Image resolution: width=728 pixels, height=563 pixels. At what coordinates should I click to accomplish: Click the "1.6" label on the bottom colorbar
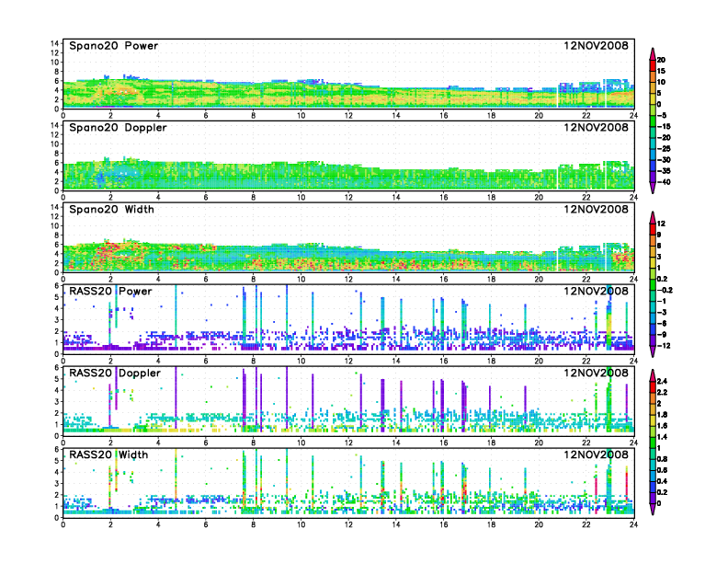click(662, 426)
